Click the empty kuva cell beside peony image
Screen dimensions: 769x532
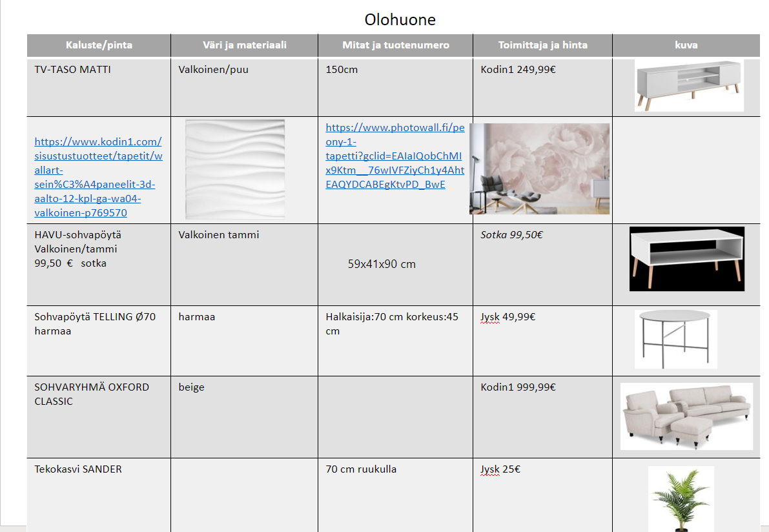click(x=686, y=170)
